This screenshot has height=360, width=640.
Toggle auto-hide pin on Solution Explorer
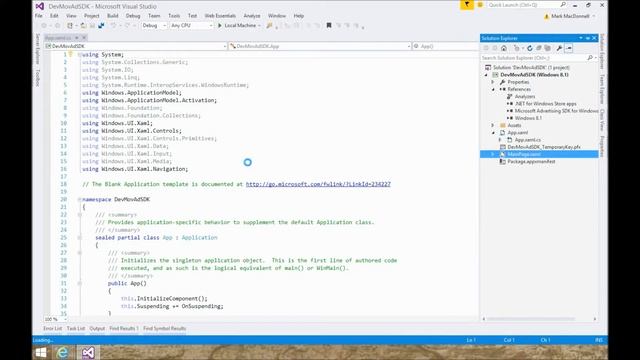coord(588,38)
